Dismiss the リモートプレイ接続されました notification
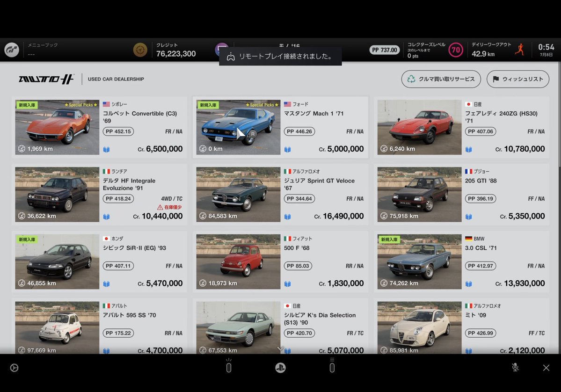 281,56
